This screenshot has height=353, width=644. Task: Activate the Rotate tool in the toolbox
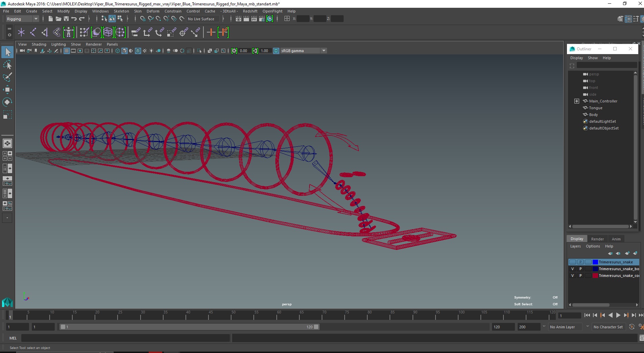7,102
